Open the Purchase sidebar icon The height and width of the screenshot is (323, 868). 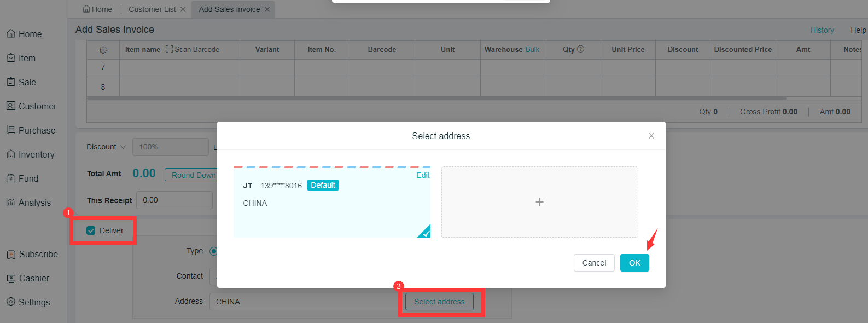(x=11, y=130)
